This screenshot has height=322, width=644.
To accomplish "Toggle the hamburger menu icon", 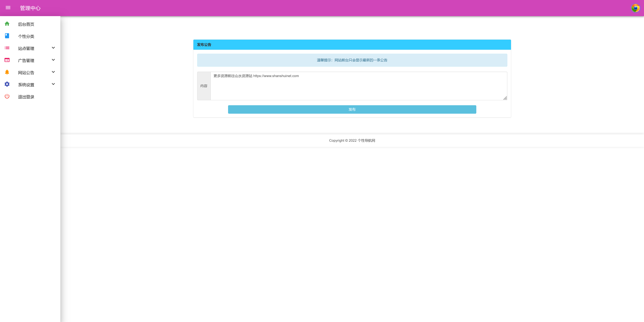I will 8,8.
